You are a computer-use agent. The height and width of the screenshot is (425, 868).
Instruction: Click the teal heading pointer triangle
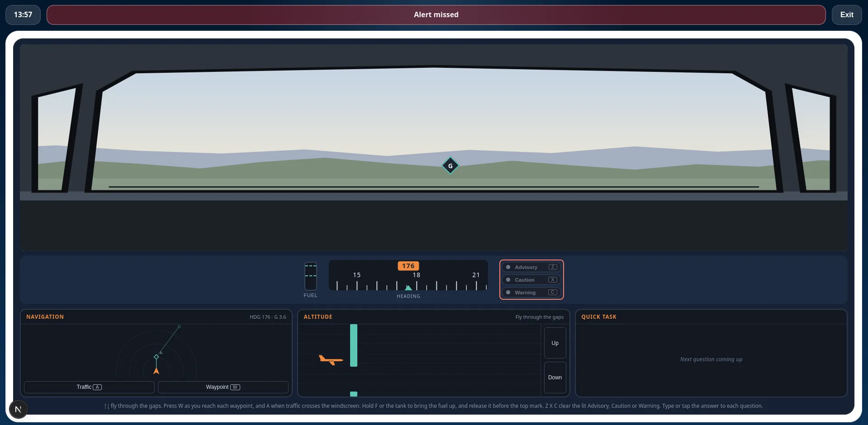click(x=408, y=288)
